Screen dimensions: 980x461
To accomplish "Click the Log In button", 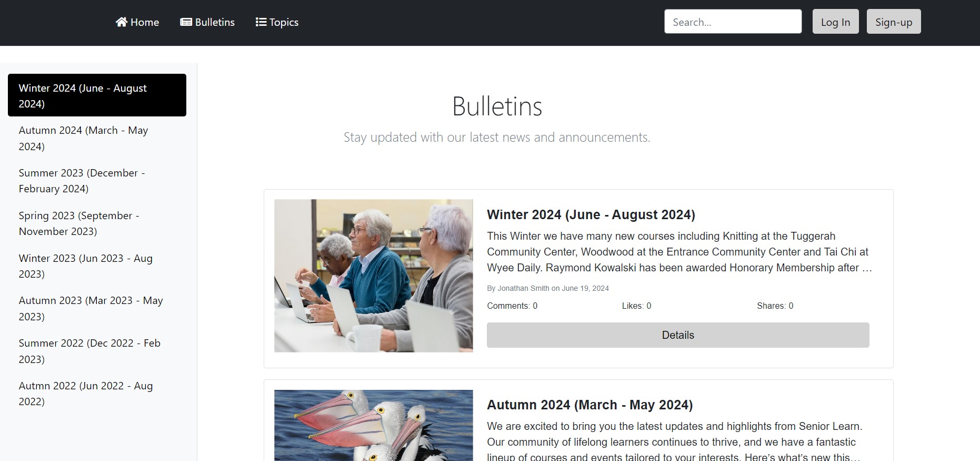I will (835, 22).
